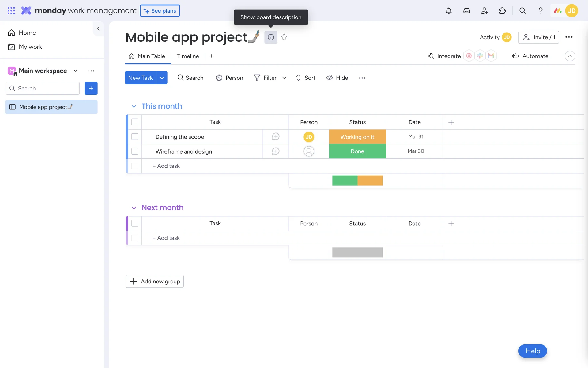Open the inbox tray icon
Screen dimensions: 588x368
pos(466,11)
